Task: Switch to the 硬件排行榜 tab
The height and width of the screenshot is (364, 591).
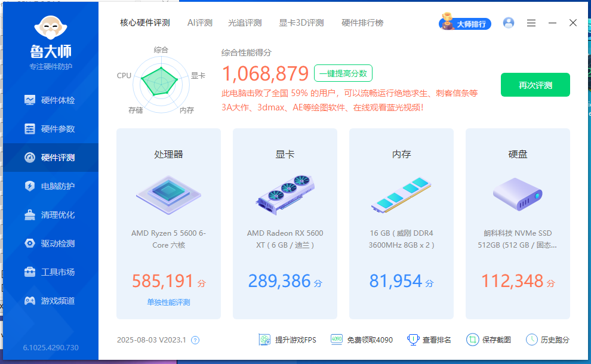Action: point(362,23)
